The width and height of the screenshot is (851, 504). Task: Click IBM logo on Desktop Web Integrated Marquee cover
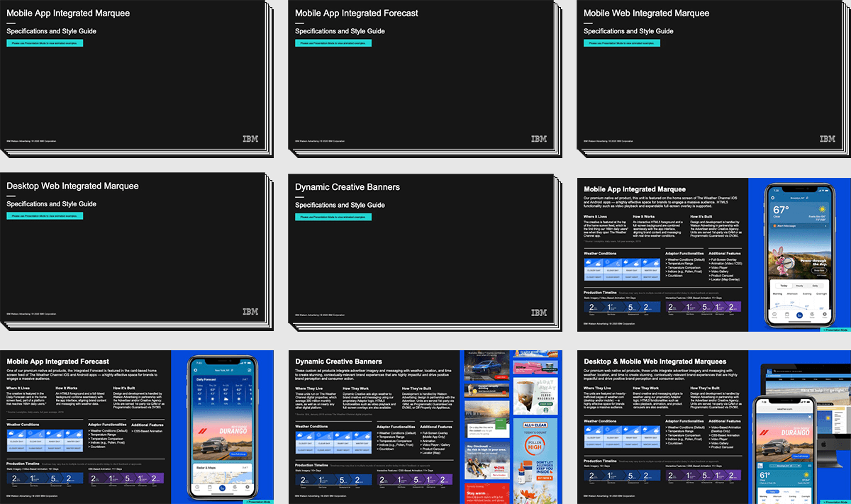coord(250,313)
